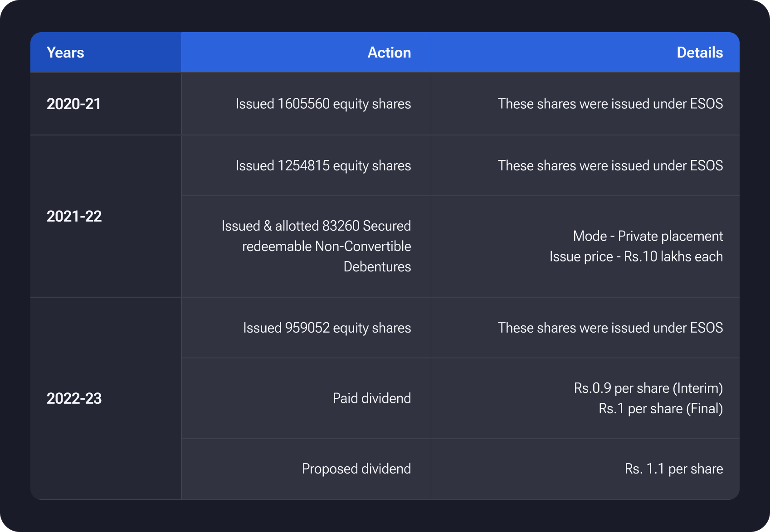Click the 'Paid dividend' cell
770x532 pixels.
[371, 398]
